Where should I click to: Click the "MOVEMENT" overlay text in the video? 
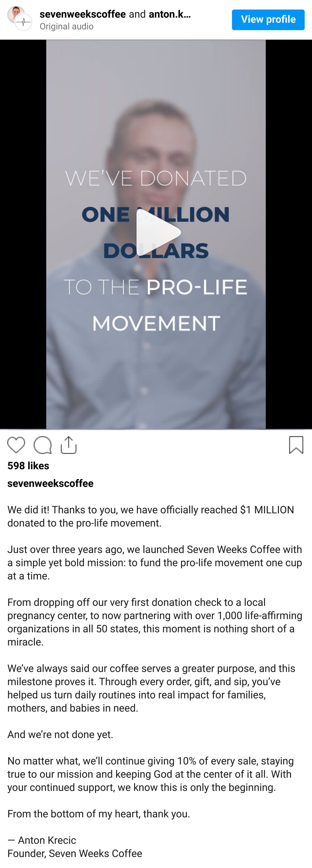pyautogui.click(x=156, y=323)
